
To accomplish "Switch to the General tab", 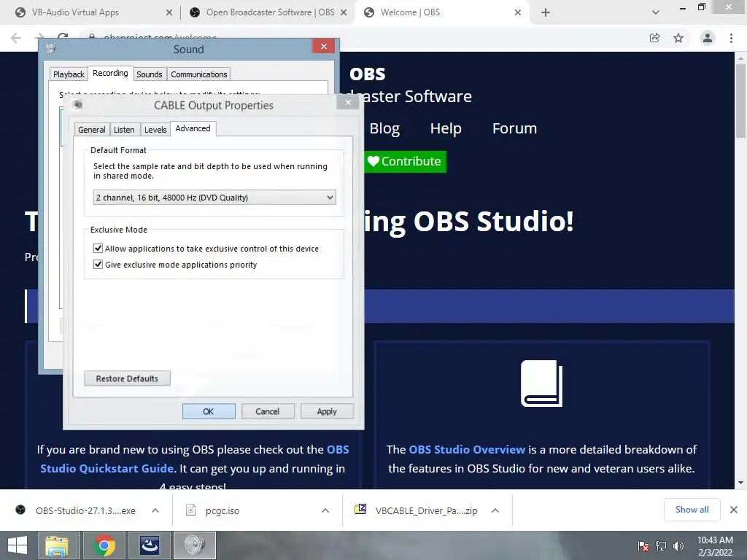I will click(x=91, y=130).
